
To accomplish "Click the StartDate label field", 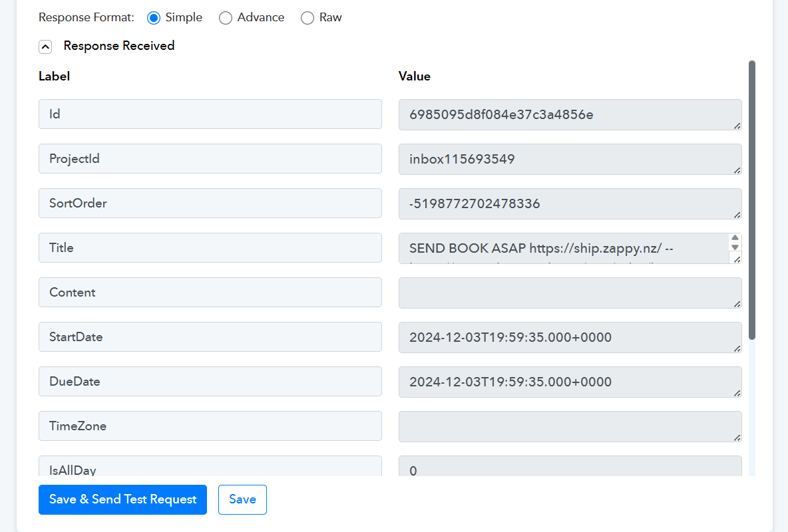I will [210, 337].
